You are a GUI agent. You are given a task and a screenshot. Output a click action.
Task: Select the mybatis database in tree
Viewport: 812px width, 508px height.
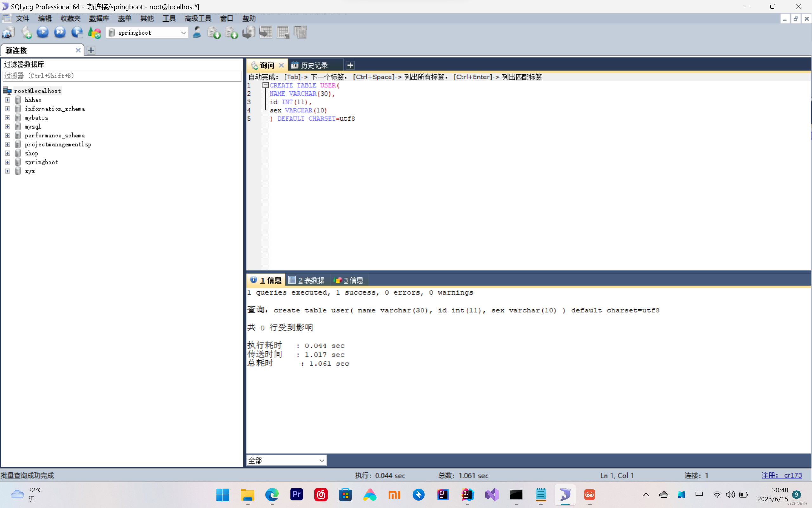coord(36,117)
